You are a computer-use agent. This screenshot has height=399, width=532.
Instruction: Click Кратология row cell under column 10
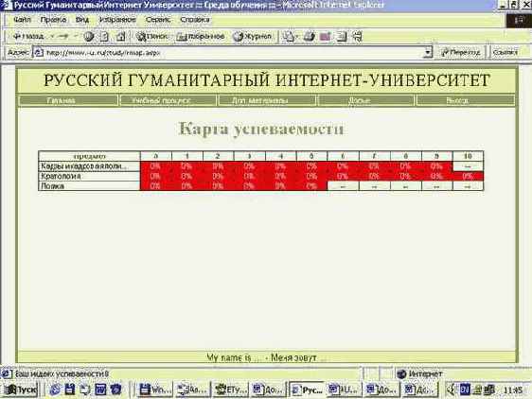click(x=468, y=176)
